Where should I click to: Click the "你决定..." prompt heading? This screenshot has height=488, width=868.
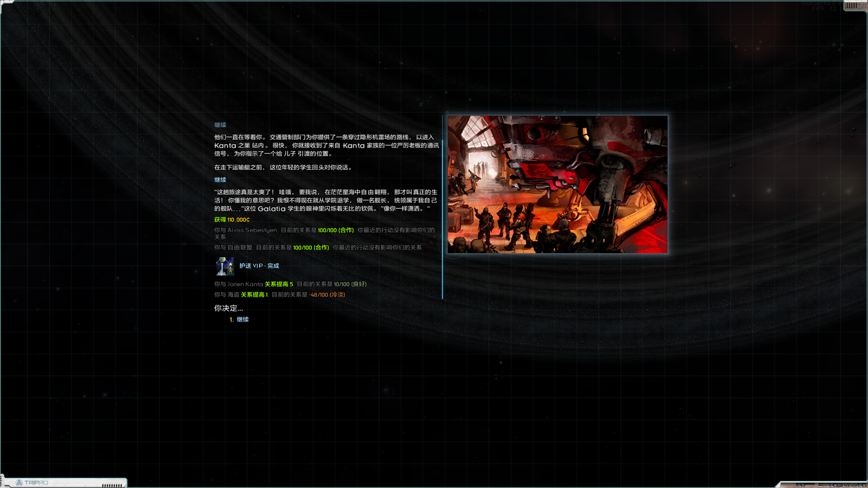229,308
